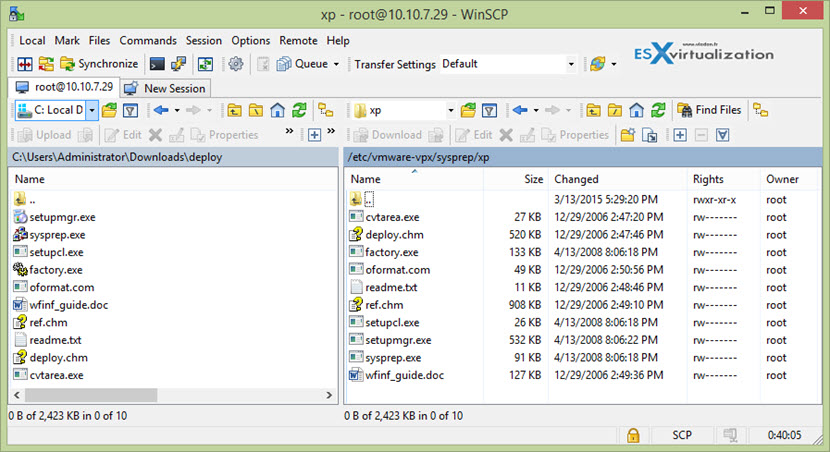Expand the Queue dropdown arrow
The height and width of the screenshot is (452, 830).
tap(336, 64)
